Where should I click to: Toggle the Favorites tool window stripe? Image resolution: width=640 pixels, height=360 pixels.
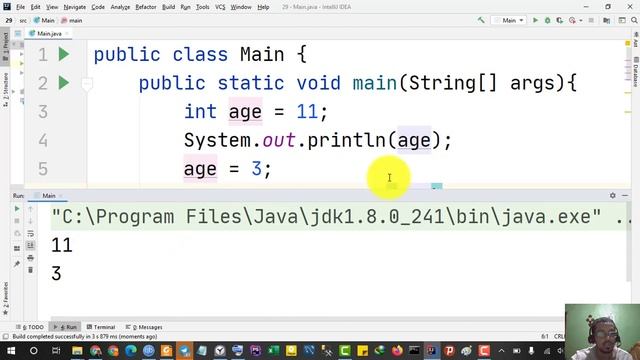(5, 298)
